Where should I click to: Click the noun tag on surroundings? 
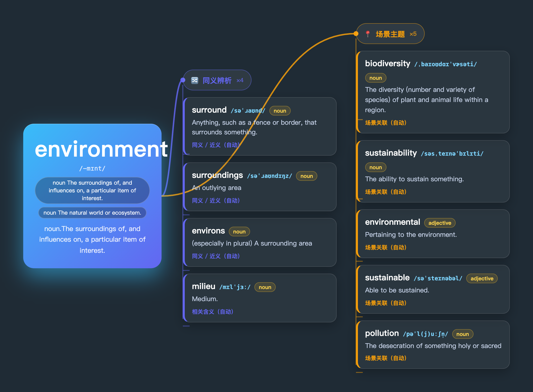pos(306,176)
